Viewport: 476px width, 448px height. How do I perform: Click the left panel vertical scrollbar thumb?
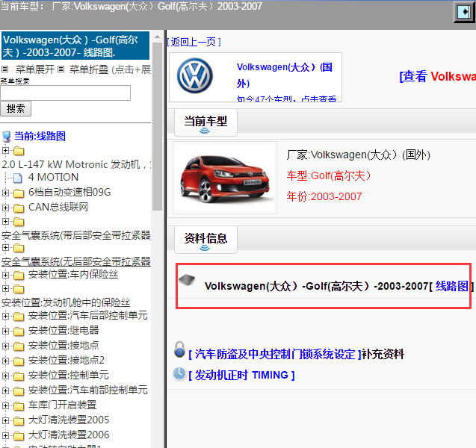(x=157, y=126)
